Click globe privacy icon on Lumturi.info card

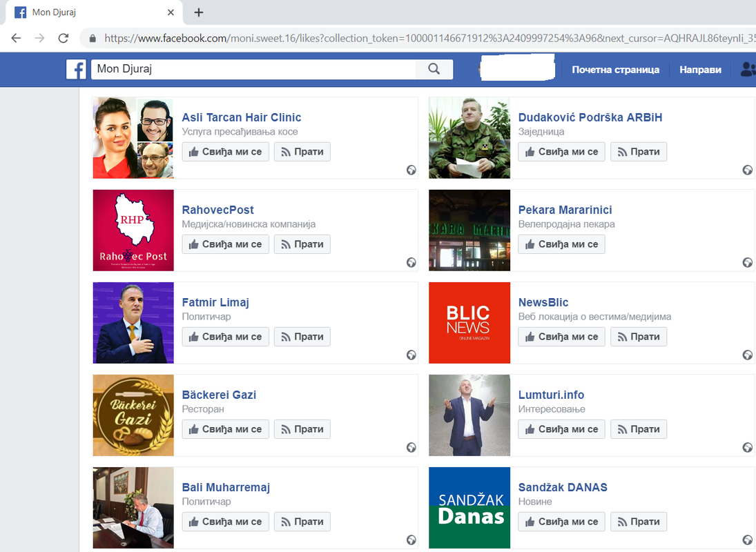point(747,448)
